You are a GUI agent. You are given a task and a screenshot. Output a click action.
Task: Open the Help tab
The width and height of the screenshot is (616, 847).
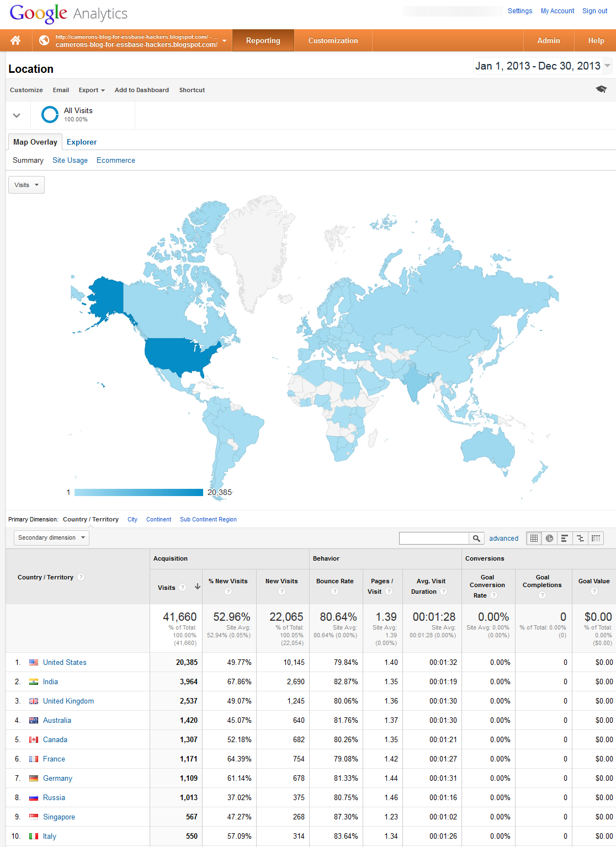596,40
